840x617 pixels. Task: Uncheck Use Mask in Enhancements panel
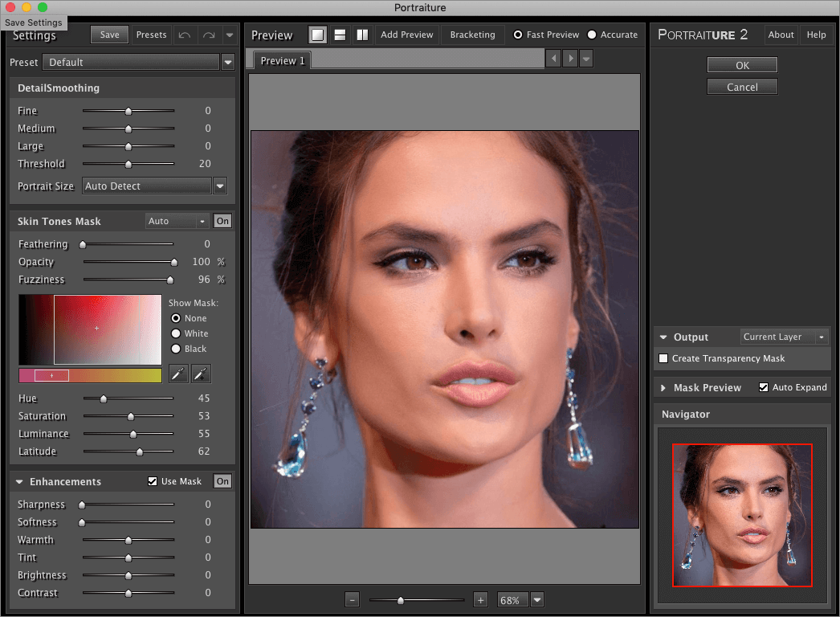(152, 481)
